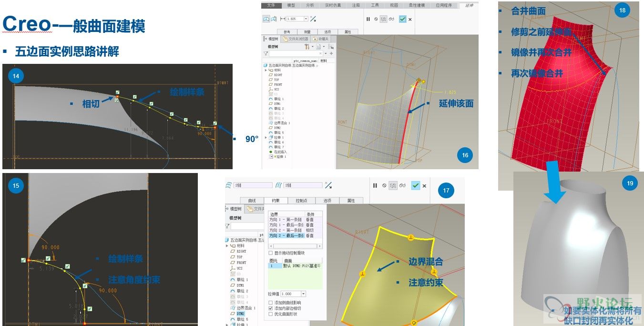
Task: Confirm the 边界混合 feature with the green check
Action: tap(416, 185)
